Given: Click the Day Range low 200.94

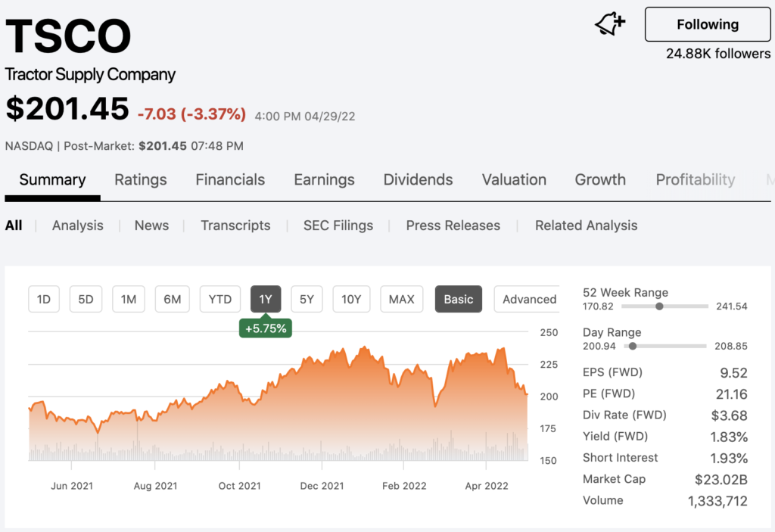Looking at the screenshot, I should click(599, 346).
